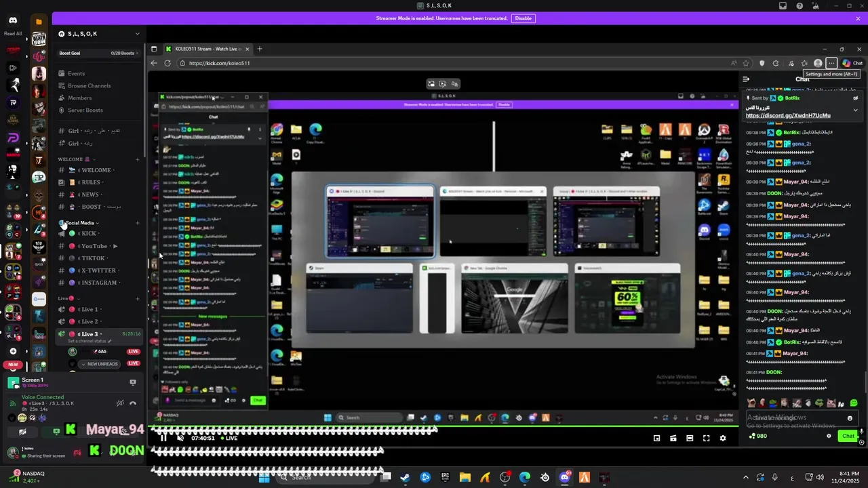Open a new Edge tab

pos(259,49)
